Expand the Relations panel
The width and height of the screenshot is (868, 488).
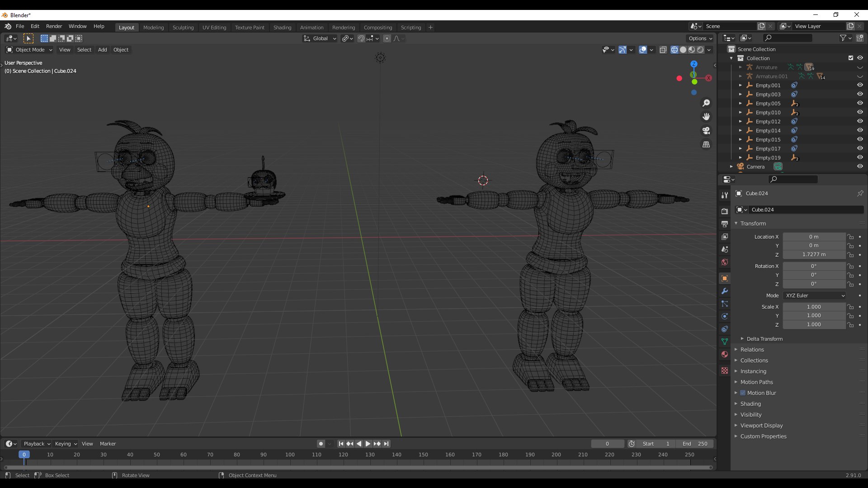coord(752,350)
